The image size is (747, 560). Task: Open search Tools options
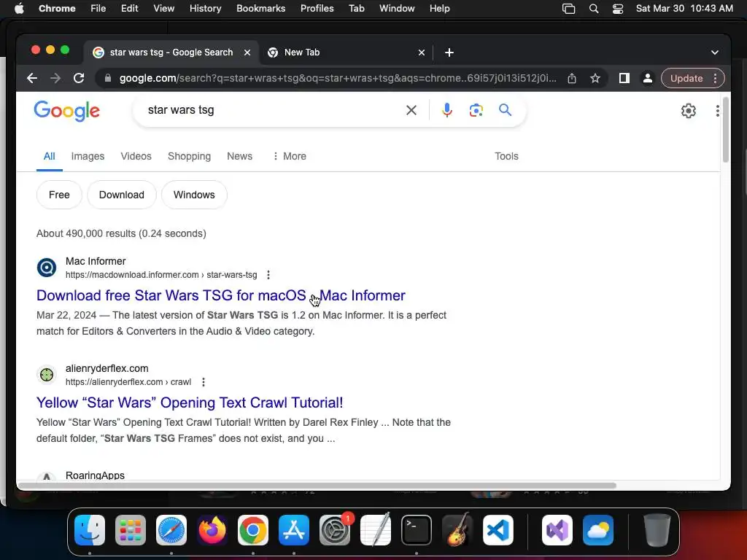click(506, 156)
